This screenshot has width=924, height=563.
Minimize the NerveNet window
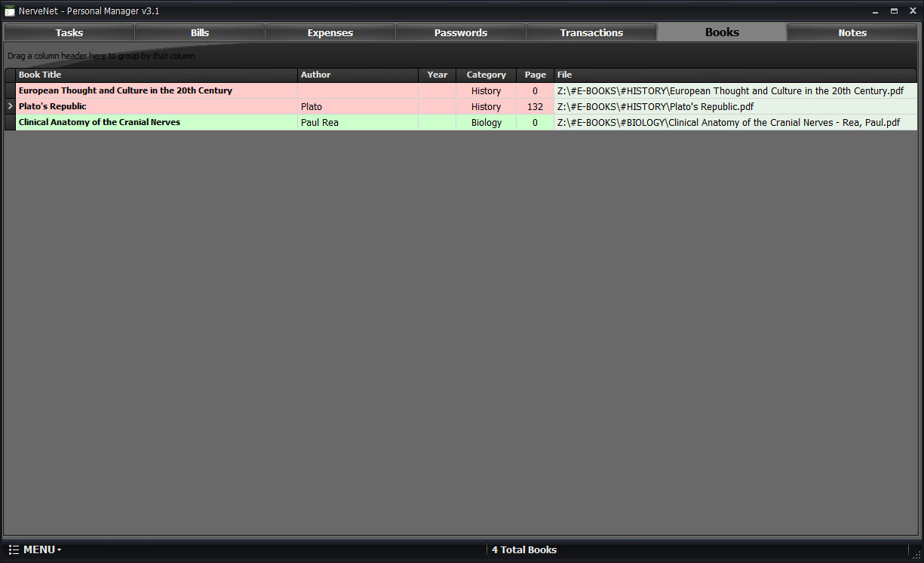tap(876, 11)
